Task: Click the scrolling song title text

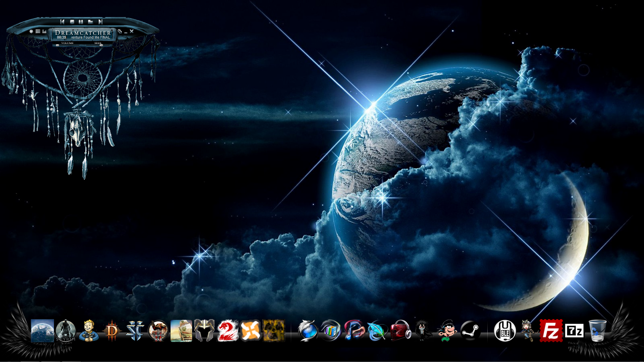Action: (x=91, y=38)
